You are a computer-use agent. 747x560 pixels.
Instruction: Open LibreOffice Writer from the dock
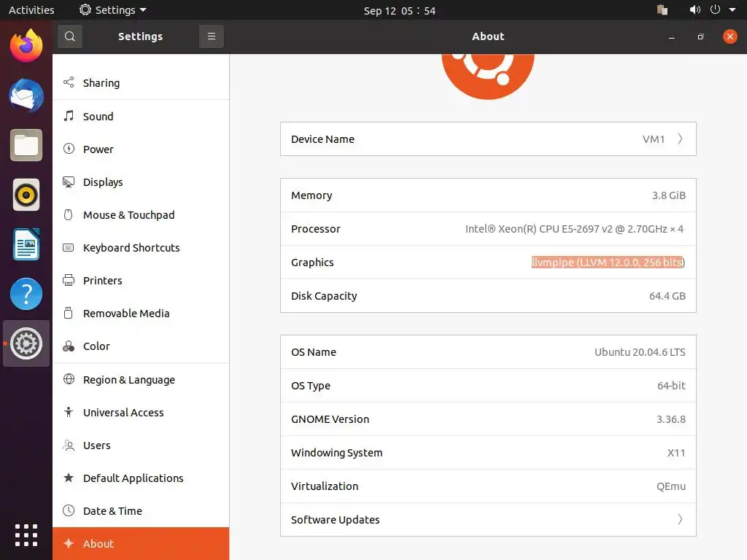click(x=26, y=244)
